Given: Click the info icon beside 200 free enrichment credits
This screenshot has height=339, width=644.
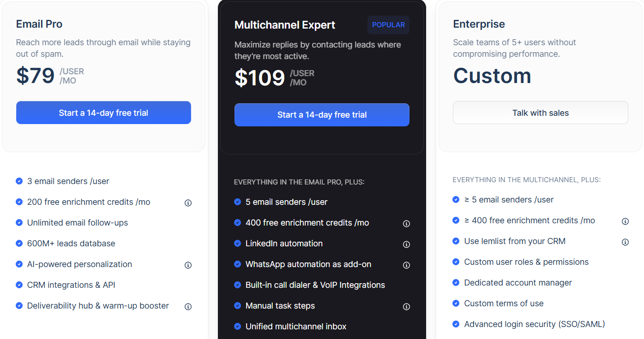Looking at the screenshot, I should 188,202.
